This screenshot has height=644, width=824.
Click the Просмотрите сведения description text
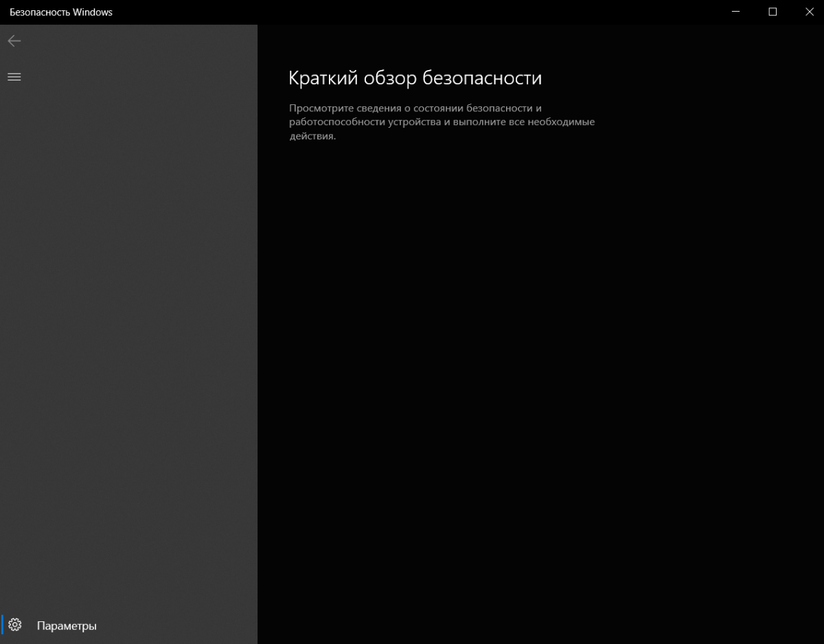tap(442, 122)
